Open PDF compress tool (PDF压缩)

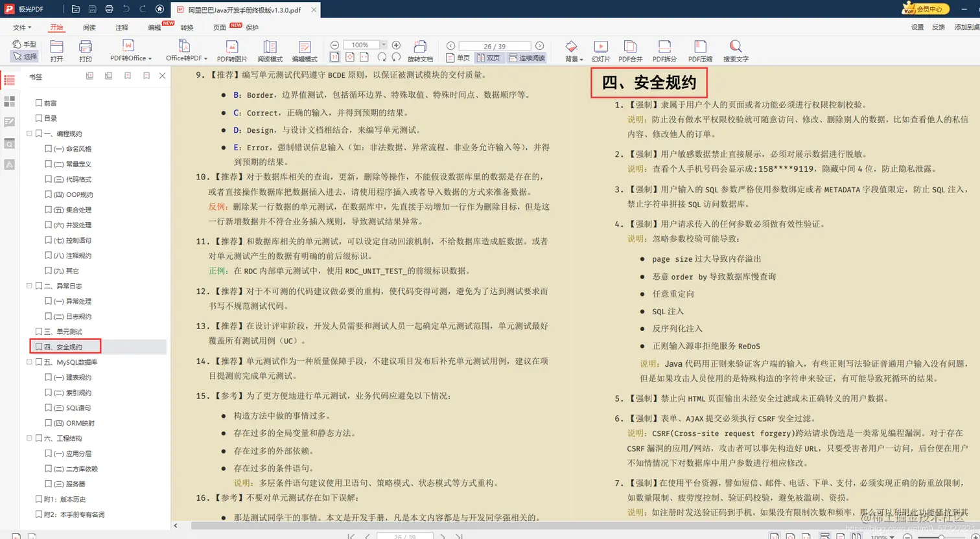point(700,51)
